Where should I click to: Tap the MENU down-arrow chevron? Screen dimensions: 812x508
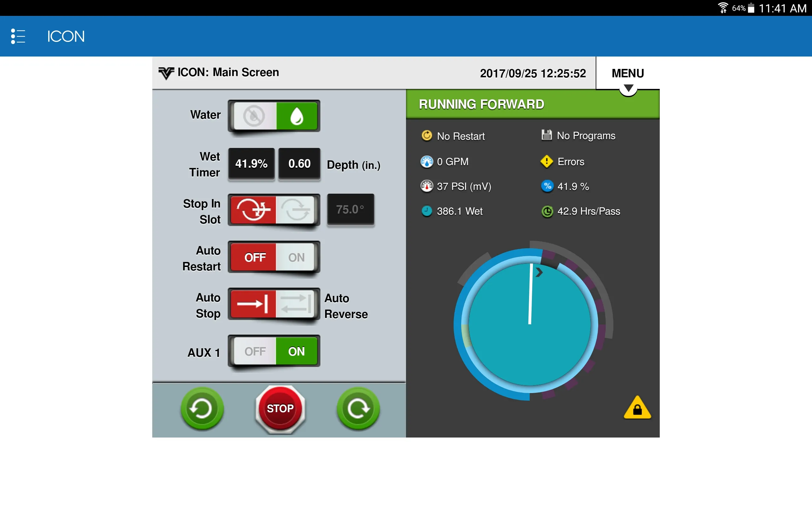(x=628, y=89)
